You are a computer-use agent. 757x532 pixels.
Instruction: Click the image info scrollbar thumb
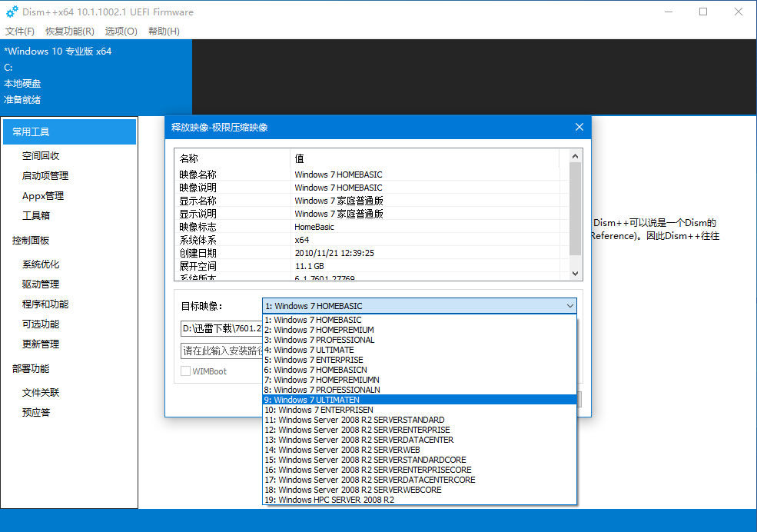point(575,208)
